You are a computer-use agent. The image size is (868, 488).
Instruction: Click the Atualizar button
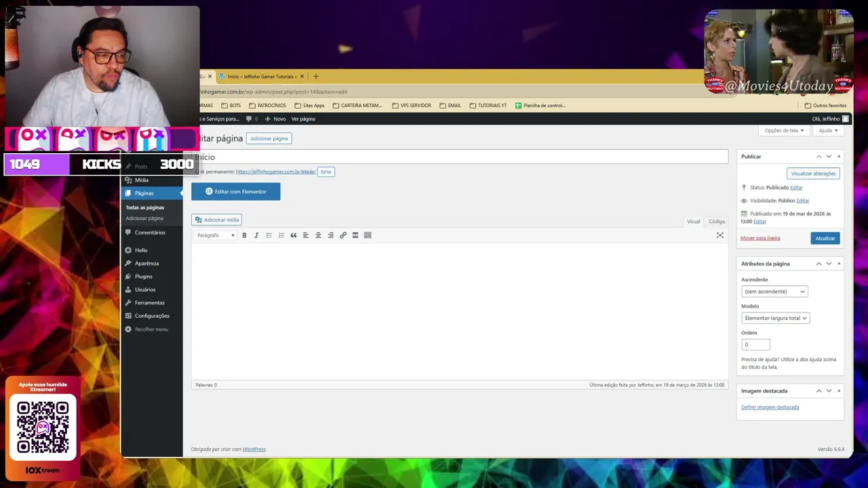pos(825,238)
